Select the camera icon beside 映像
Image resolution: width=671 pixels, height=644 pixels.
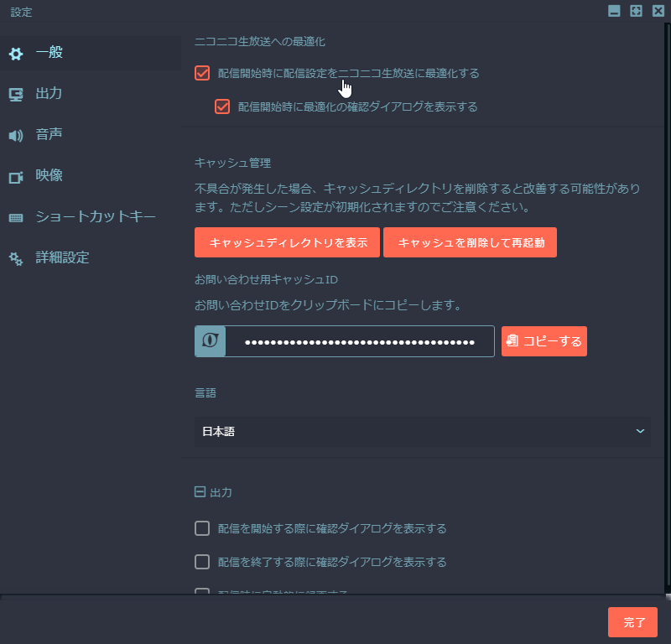[x=15, y=176]
